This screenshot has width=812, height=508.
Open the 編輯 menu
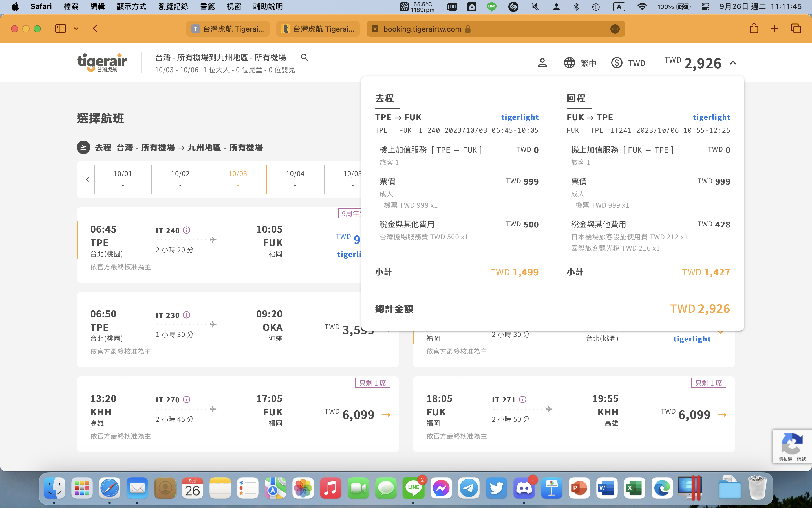tap(97, 6)
